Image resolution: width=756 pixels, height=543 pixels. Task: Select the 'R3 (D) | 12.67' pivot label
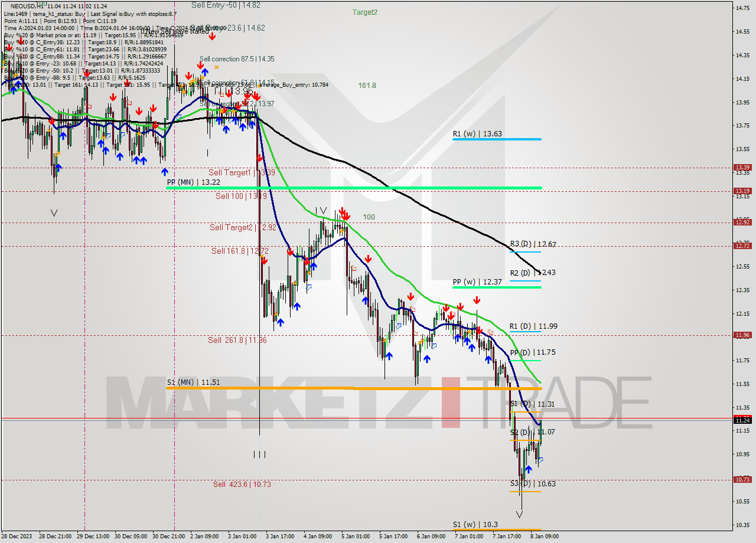click(533, 244)
